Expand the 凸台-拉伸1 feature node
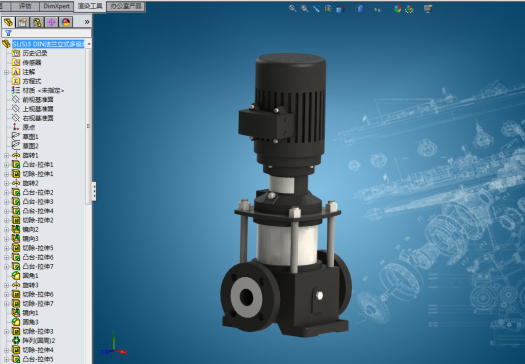The height and width of the screenshot is (364, 525). (6, 165)
